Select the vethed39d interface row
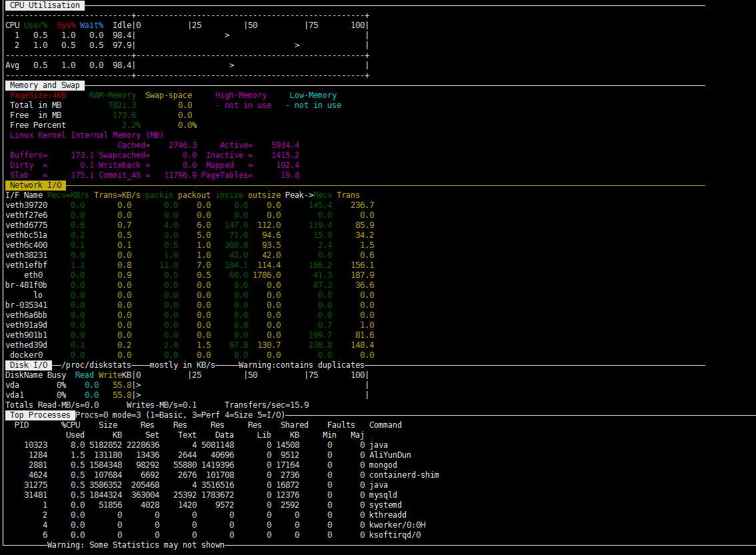Screen dimensions: 756x555 click(x=189, y=345)
